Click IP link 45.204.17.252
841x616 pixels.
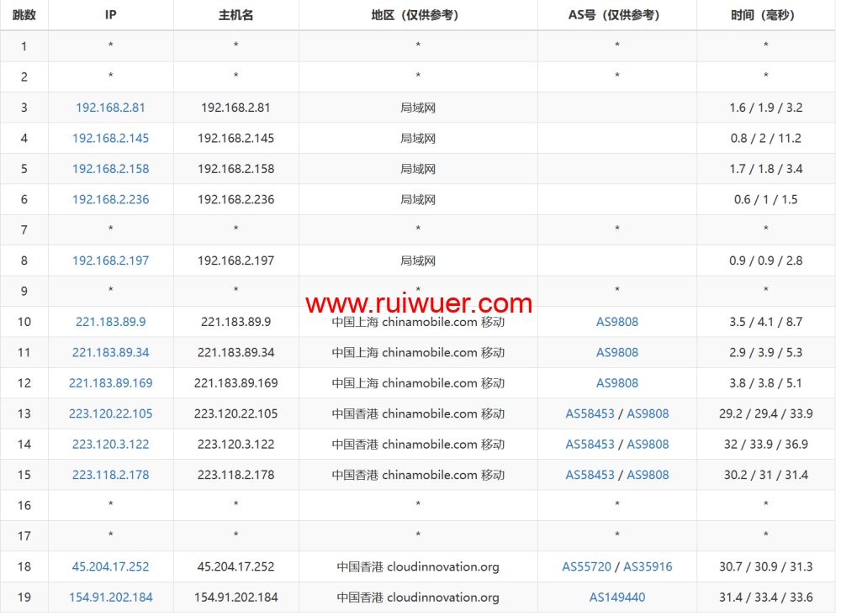click(x=110, y=566)
